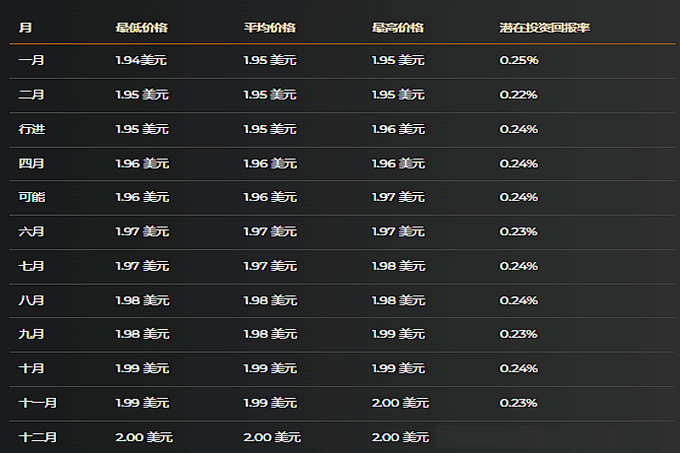Click the 四月 row label
Screen dimensions: 680x453
click(x=31, y=163)
